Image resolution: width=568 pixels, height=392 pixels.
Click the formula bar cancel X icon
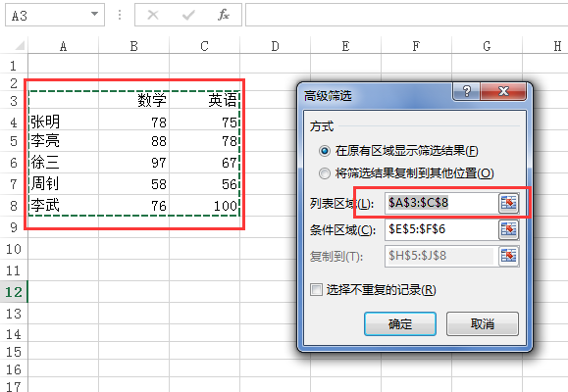click(x=153, y=15)
